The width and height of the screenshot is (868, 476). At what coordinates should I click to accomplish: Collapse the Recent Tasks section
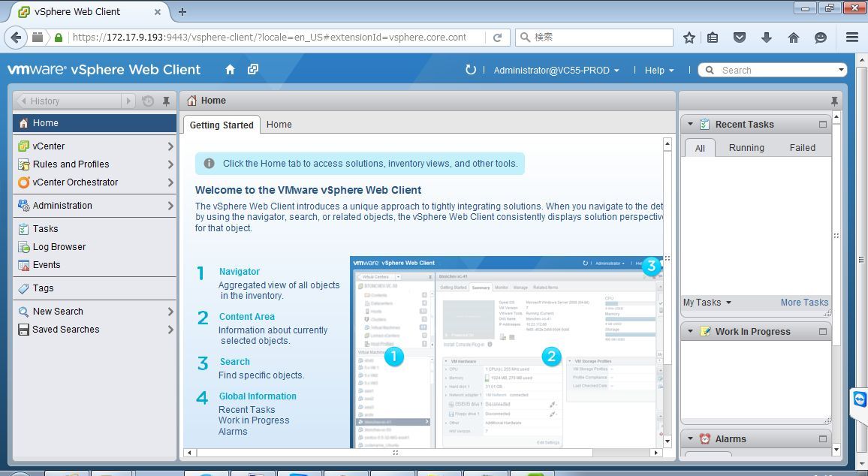pyautogui.click(x=690, y=124)
